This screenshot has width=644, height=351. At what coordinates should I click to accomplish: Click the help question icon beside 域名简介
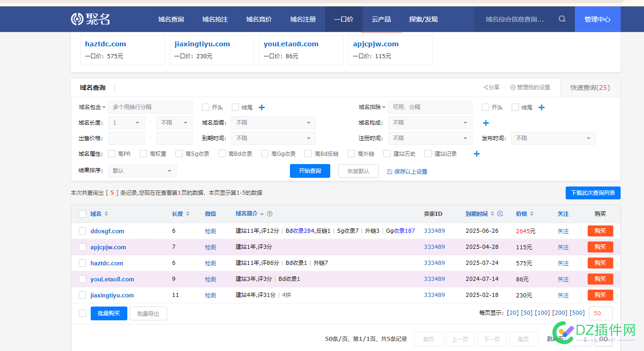coord(270,214)
